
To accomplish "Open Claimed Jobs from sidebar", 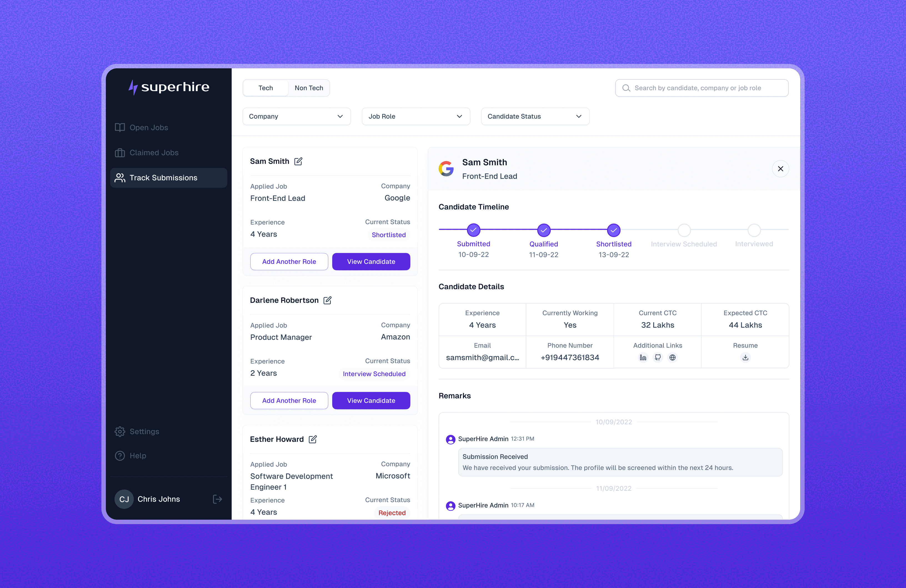I will click(154, 152).
